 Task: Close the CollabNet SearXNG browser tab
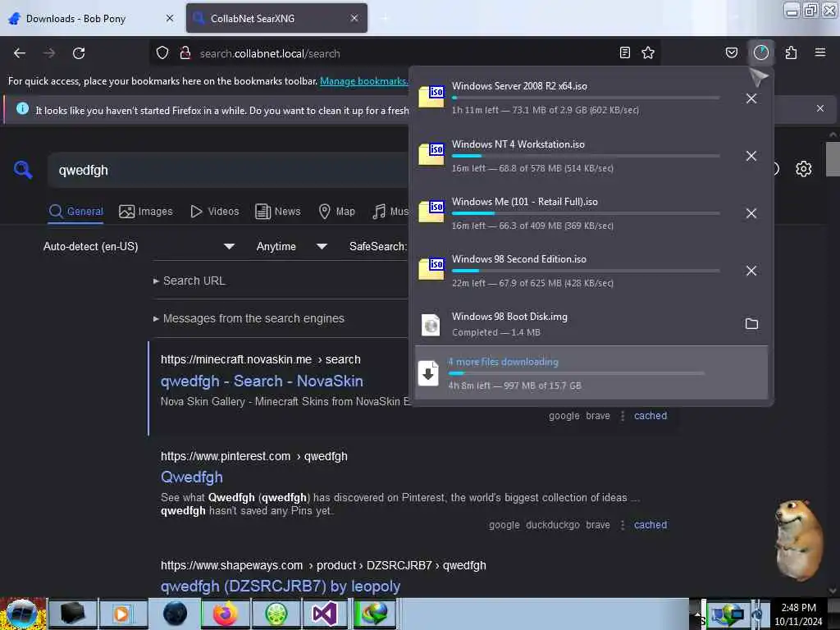coord(354,18)
